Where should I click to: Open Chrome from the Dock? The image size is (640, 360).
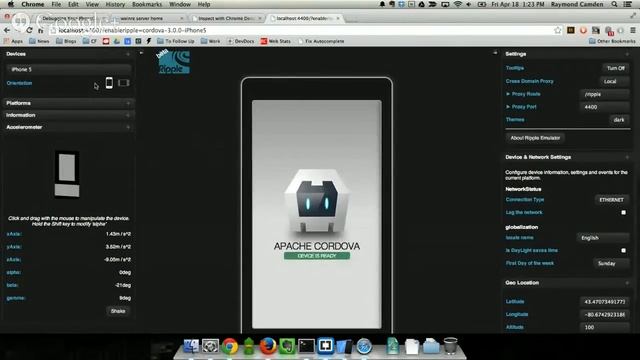pos(230,346)
